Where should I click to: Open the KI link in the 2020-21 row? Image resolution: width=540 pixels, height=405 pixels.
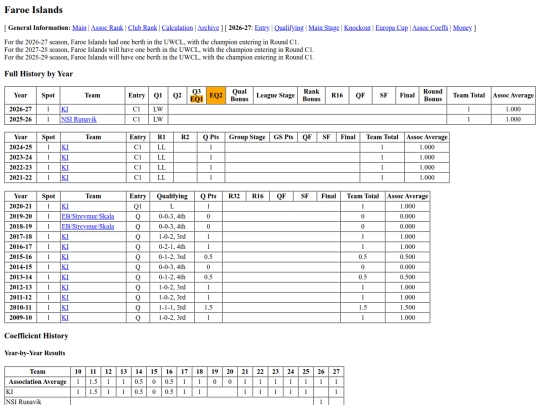[65, 206]
